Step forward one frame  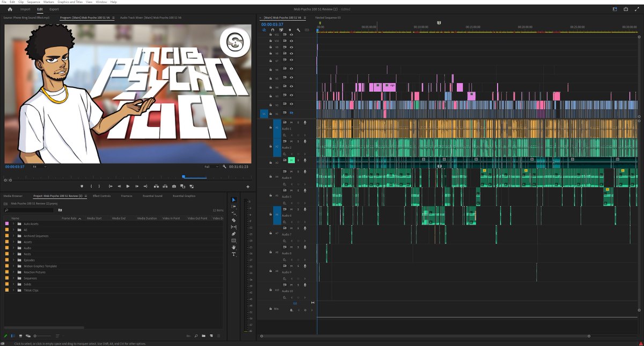pos(137,186)
